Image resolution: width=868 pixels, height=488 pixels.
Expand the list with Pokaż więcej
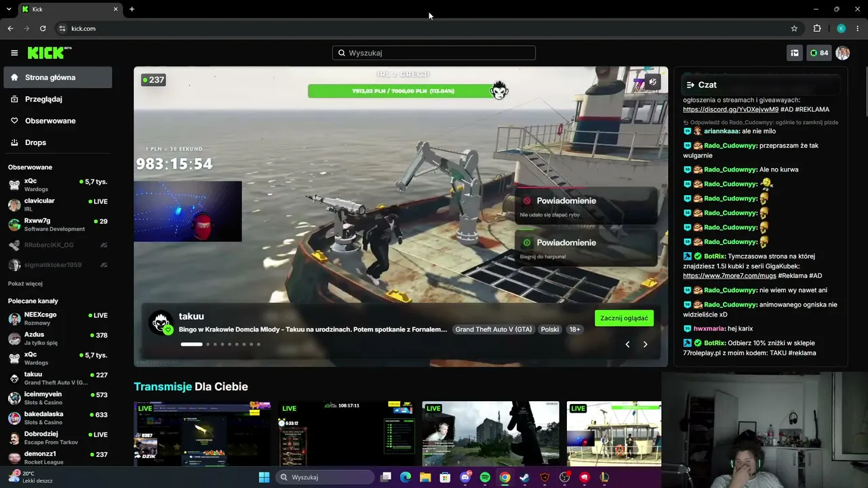tap(25, 284)
